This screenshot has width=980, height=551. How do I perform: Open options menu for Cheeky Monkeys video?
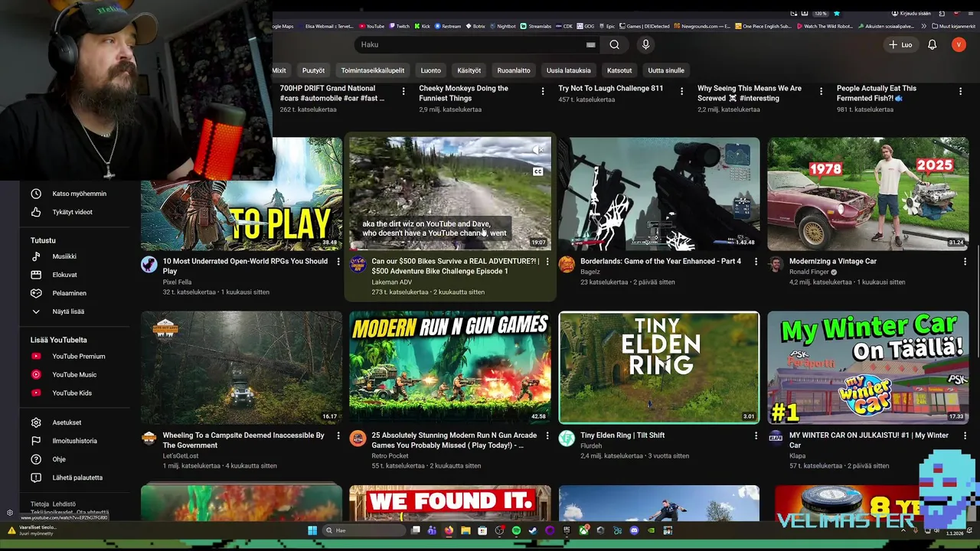(x=543, y=91)
